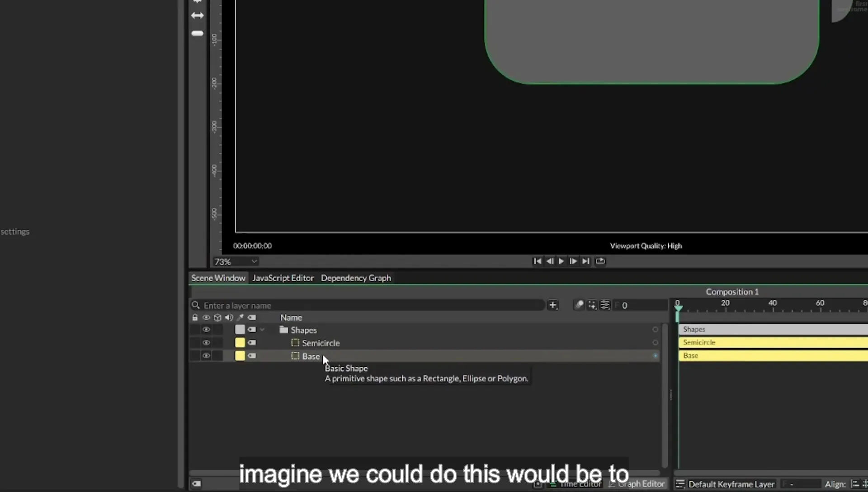Viewport: 868px width, 492px height.
Task: Step back one frame
Action: pos(550,261)
